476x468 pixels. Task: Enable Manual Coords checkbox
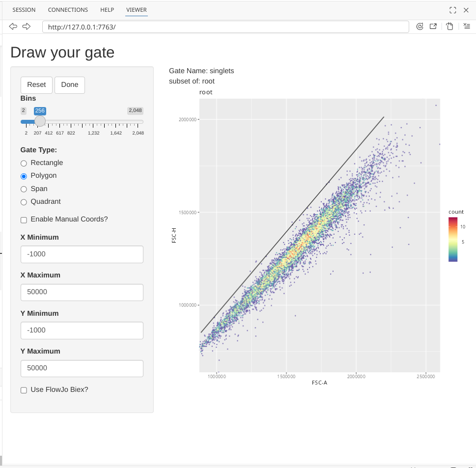[24, 220]
